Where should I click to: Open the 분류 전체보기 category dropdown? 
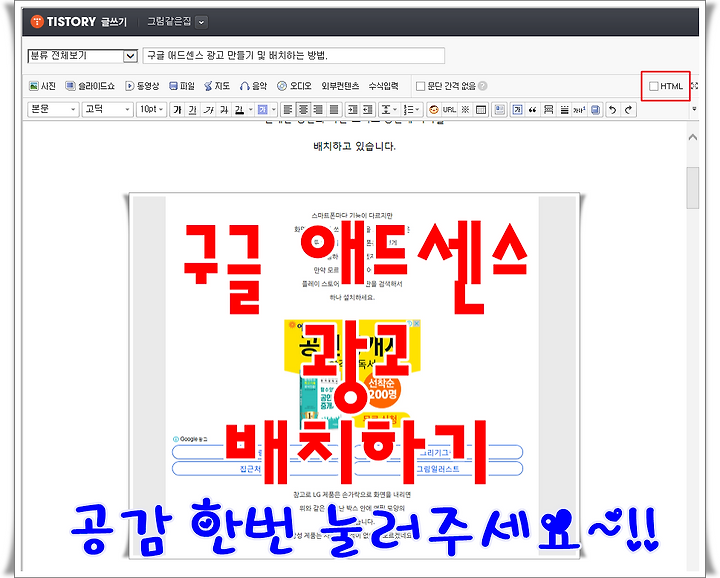click(x=83, y=56)
